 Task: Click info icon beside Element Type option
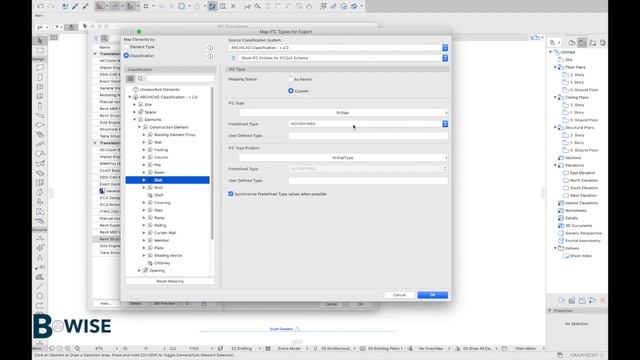click(210, 48)
